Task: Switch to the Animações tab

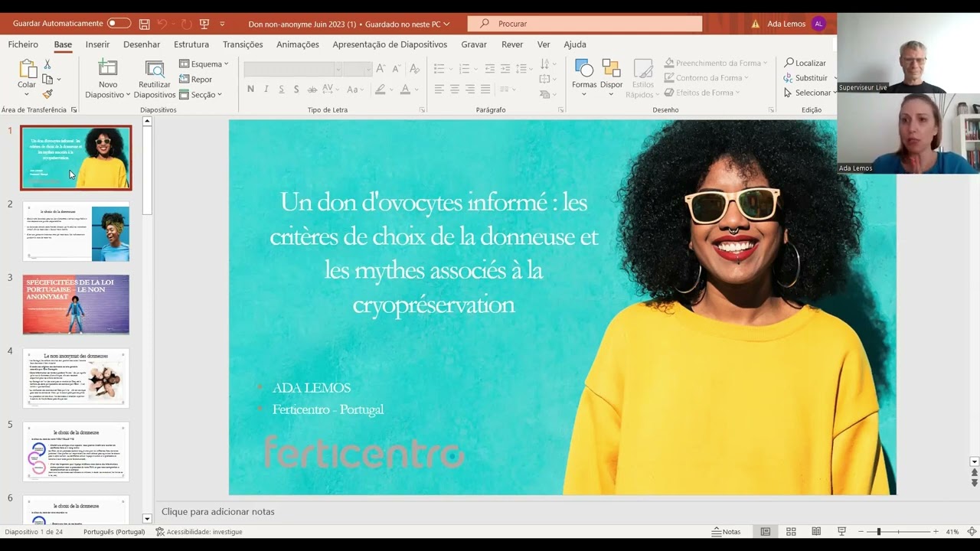Action: tap(298, 44)
